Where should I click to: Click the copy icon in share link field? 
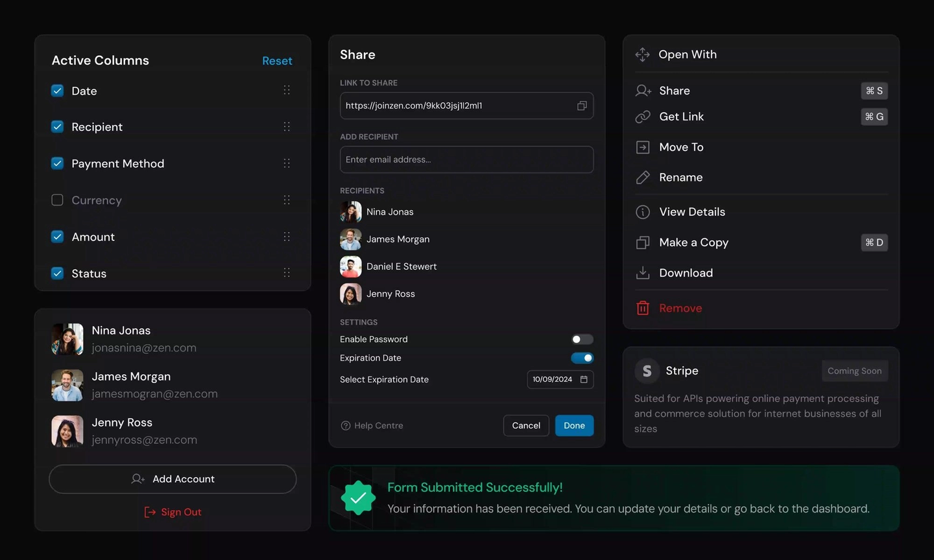(582, 106)
